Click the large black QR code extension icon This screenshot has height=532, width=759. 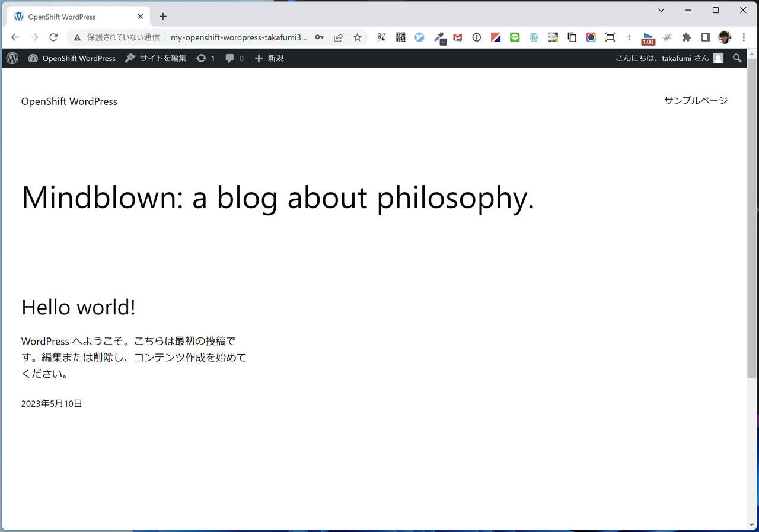click(400, 37)
